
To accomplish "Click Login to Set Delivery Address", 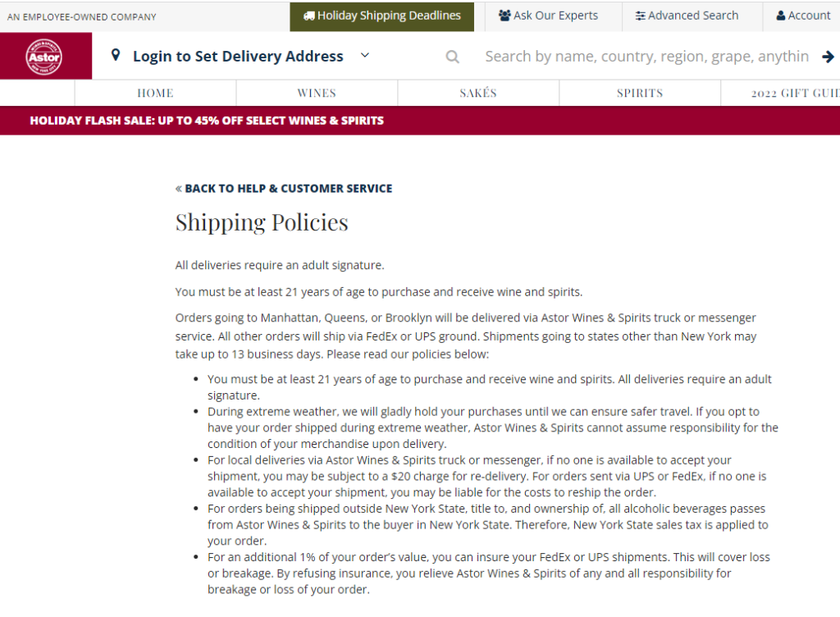I will tap(238, 56).
